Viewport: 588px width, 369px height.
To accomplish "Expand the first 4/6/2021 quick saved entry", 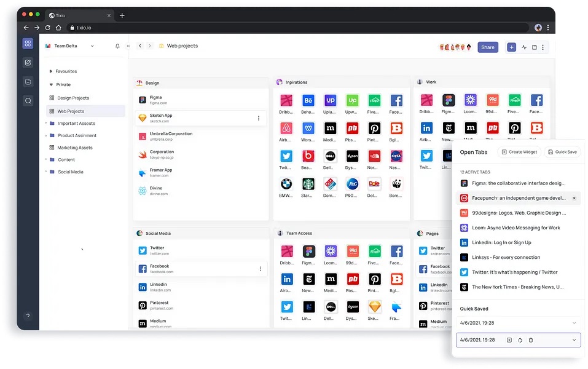I will [x=574, y=323].
